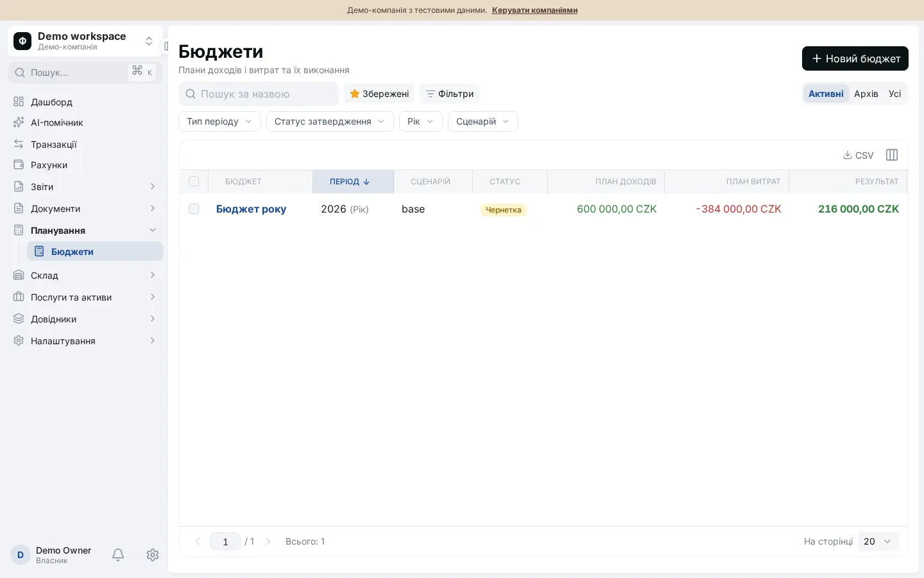Open the Статус затвердження filter dropdown
The height and width of the screenshot is (578, 924).
(x=330, y=121)
